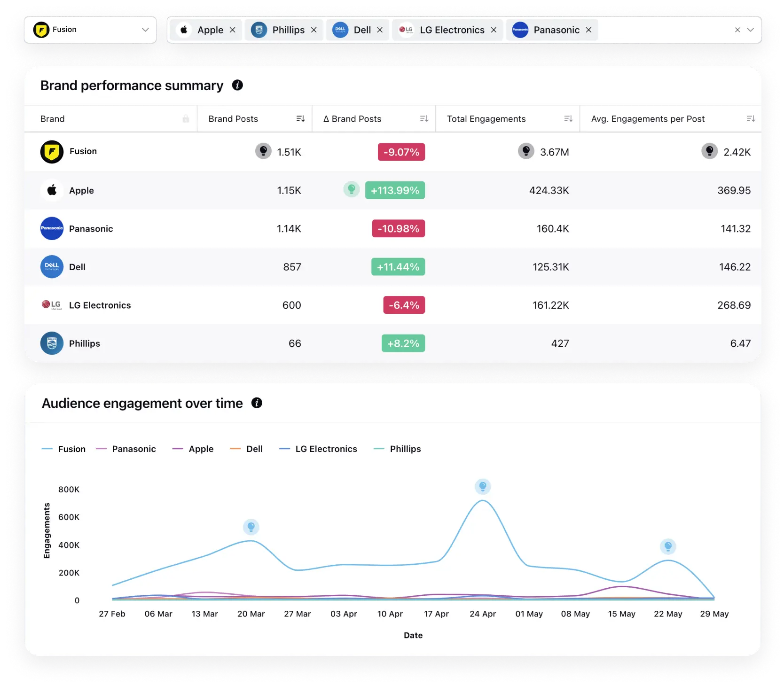Clear all selected competitor brands
The width and height of the screenshot is (784, 685).
[x=737, y=30]
